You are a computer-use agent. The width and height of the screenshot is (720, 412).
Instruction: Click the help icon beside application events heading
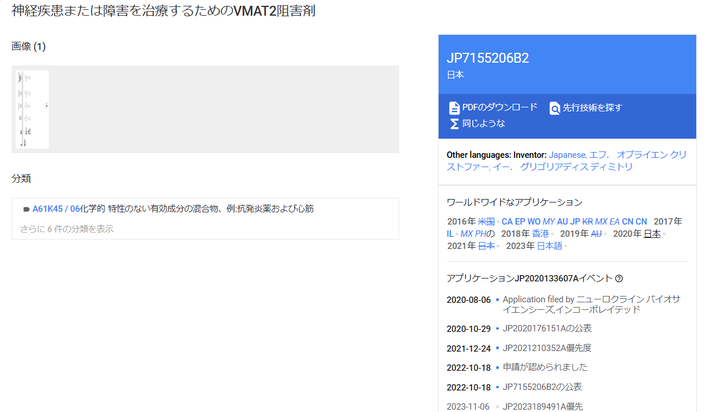(x=619, y=278)
